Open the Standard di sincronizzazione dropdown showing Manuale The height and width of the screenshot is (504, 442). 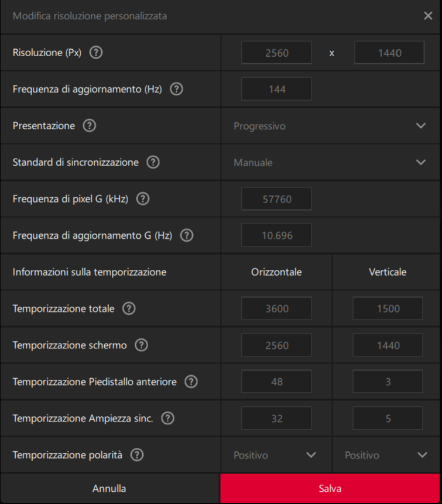[331, 162]
